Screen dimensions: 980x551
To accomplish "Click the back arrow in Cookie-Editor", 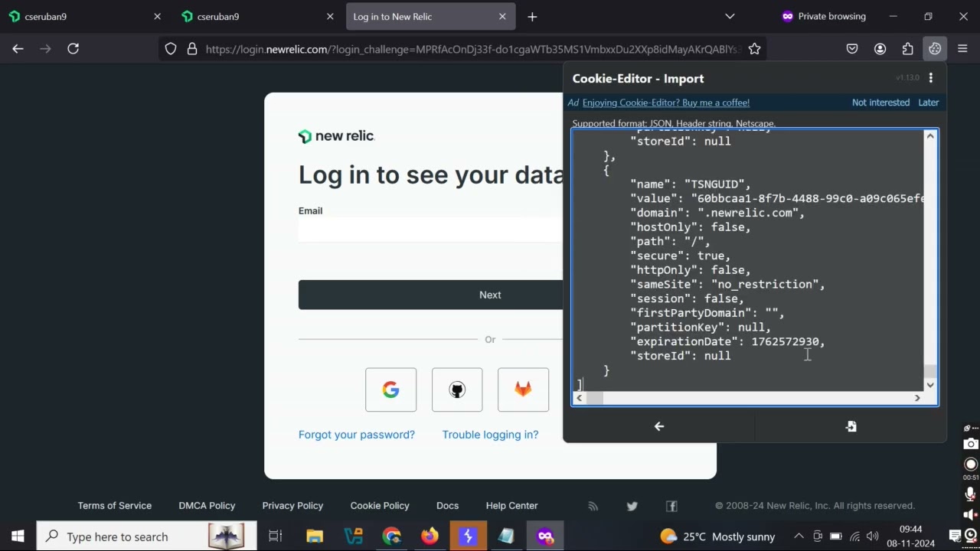I will pyautogui.click(x=659, y=426).
